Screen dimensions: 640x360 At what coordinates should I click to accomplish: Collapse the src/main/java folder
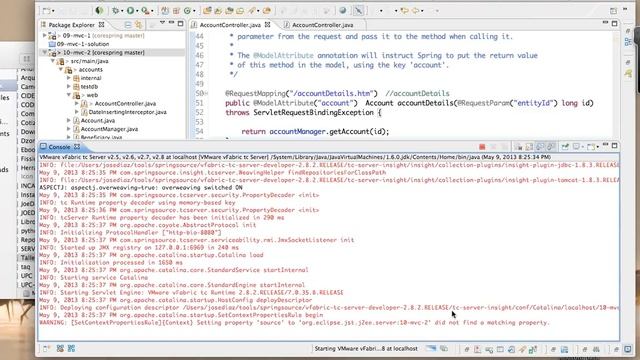tap(53, 61)
